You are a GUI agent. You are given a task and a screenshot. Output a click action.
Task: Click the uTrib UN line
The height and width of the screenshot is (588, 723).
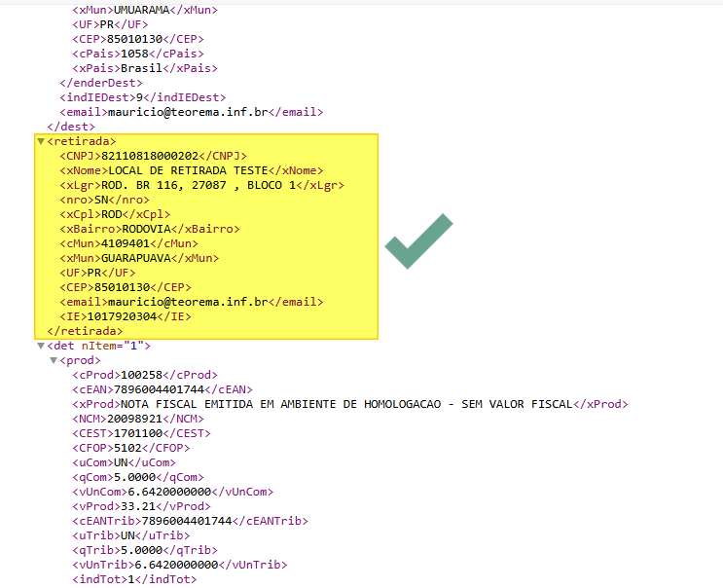point(131,535)
